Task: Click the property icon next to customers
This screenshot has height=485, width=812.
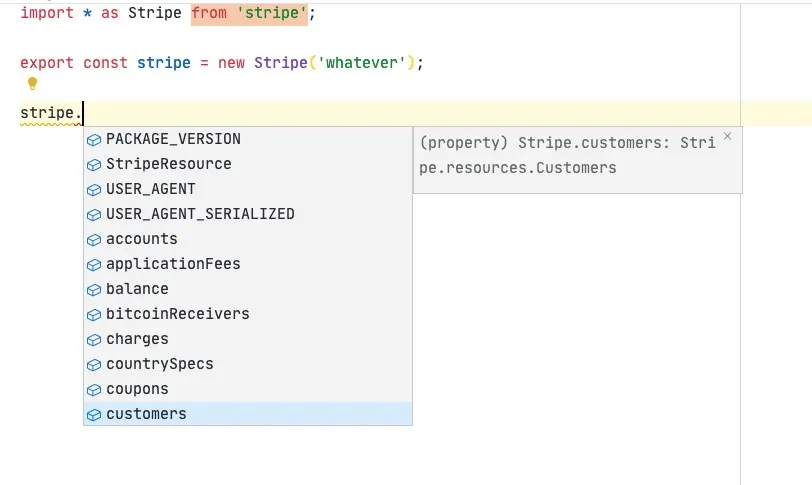Action: [94, 414]
